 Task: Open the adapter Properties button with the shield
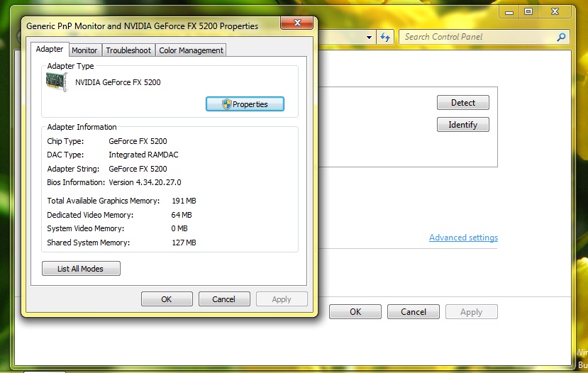pyautogui.click(x=245, y=104)
